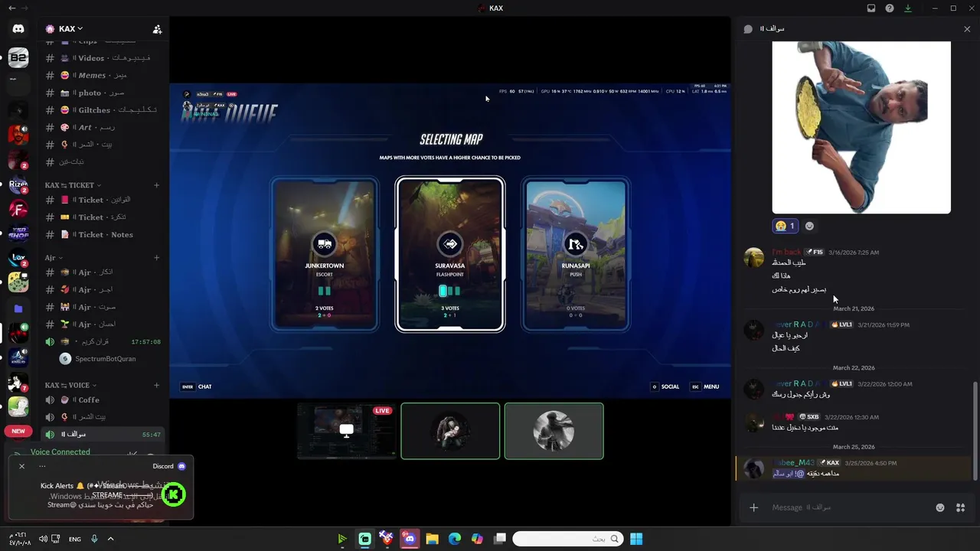Open the Videos text channel
Image resolution: width=980 pixels, height=551 pixels.
coord(103,58)
